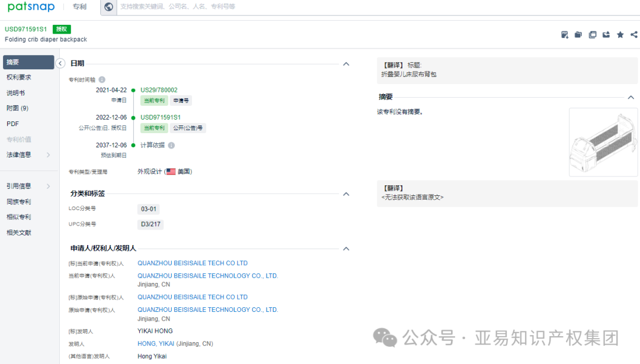The image size is (640, 364).
Task: Collapse the 申请人/权利人/发明人 section
Action: [346, 249]
